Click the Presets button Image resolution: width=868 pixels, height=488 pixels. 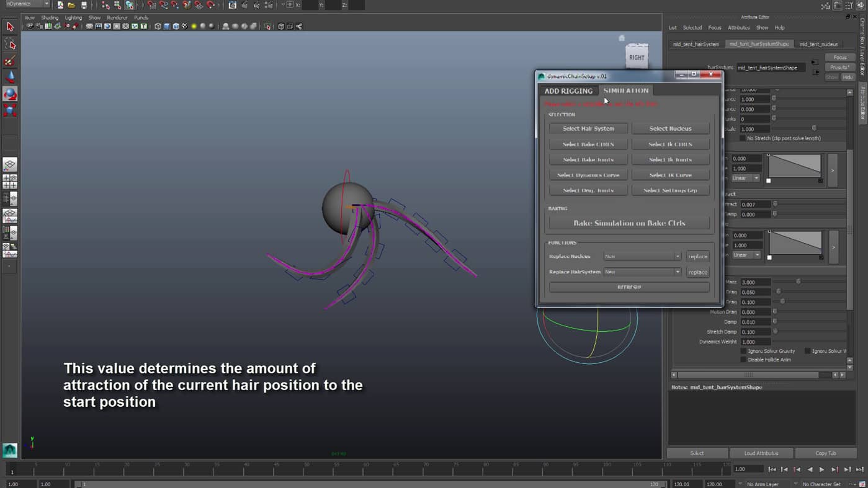839,68
